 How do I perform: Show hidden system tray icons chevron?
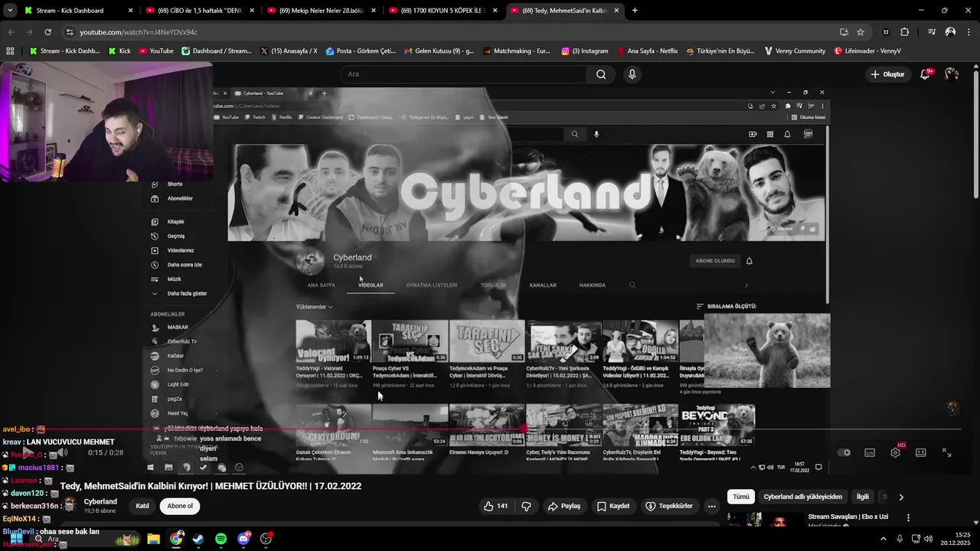(884, 539)
